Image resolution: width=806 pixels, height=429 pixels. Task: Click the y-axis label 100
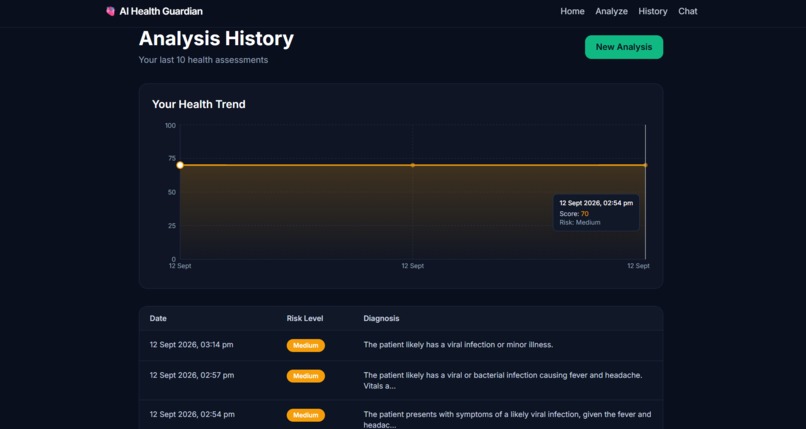[x=170, y=125]
